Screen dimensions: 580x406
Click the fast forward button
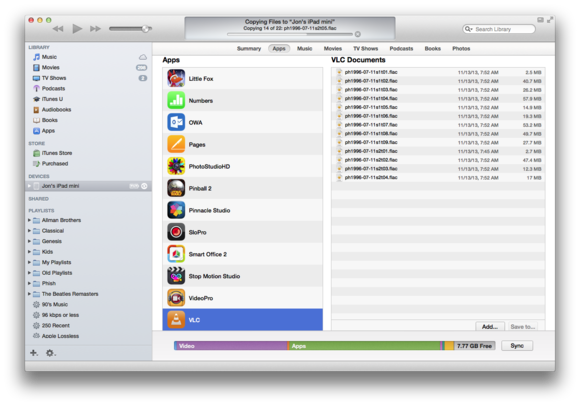click(95, 28)
